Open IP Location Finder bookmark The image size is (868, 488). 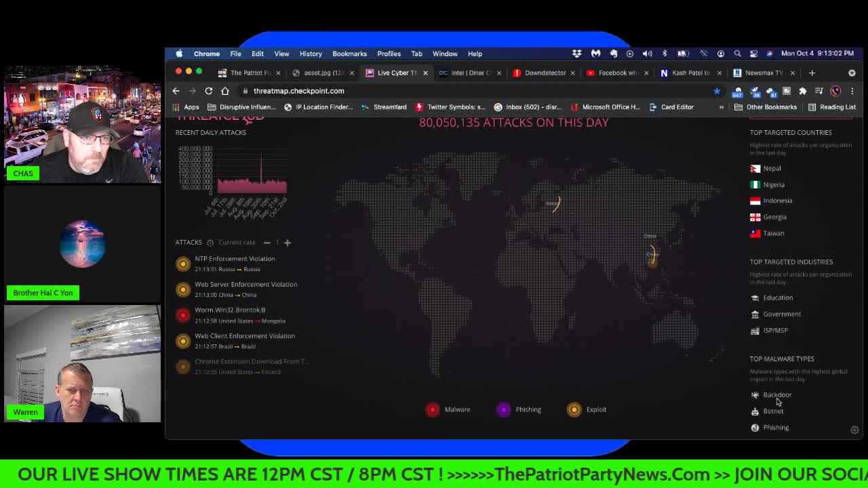(318, 107)
